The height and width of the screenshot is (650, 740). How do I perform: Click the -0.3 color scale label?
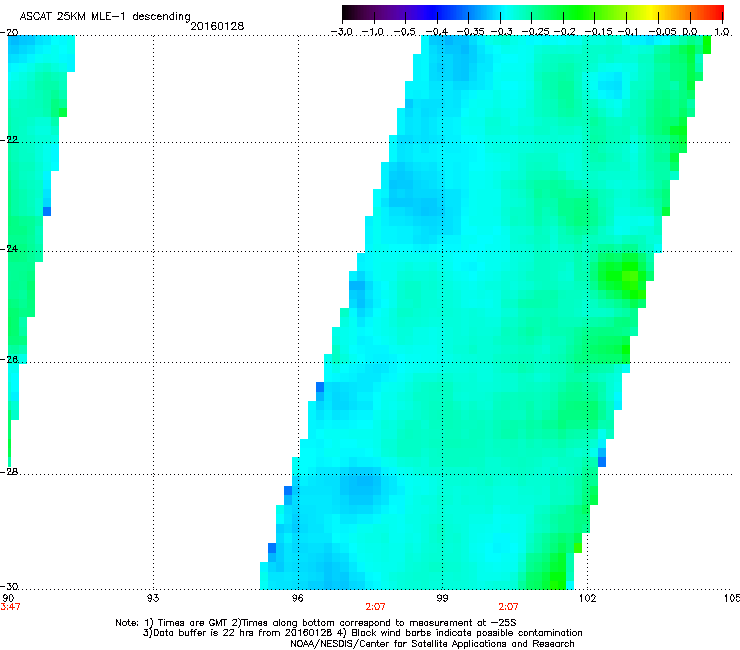(501, 32)
